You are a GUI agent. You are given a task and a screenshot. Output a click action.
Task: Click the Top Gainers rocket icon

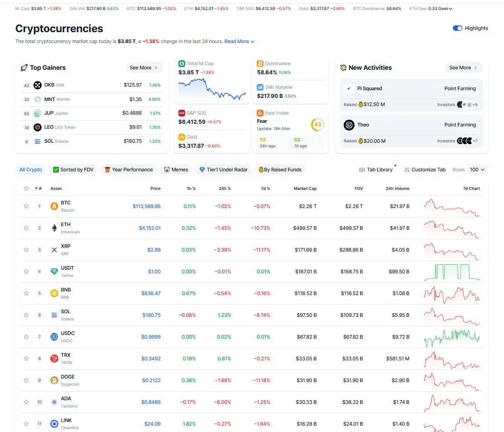click(x=24, y=68)
